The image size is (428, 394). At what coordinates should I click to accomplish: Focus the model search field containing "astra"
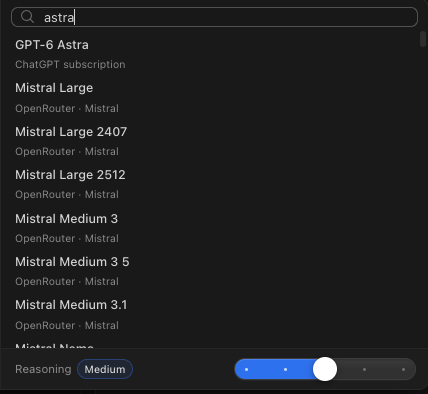214,17
